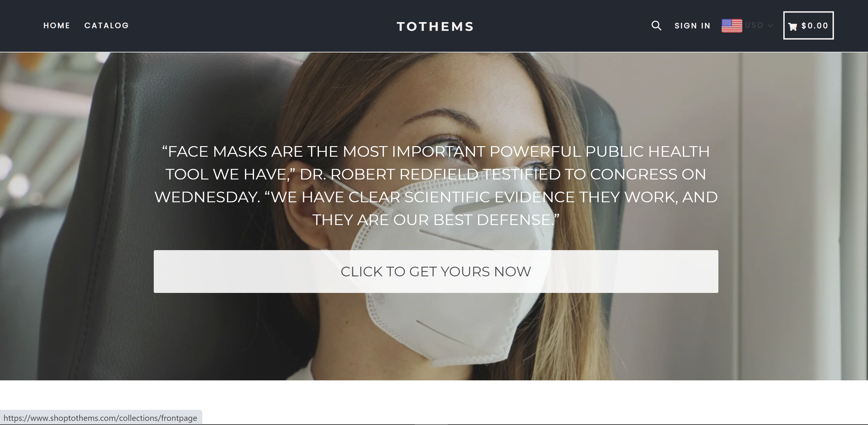Go to the HOME menu item
This screenshot has width=868, height=425.
click(x=57, y=26)
